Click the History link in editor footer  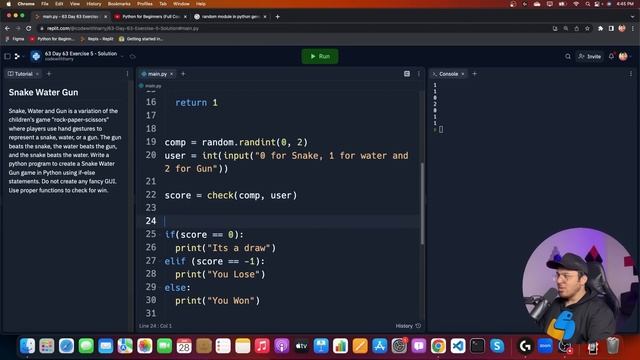(408, 326)
